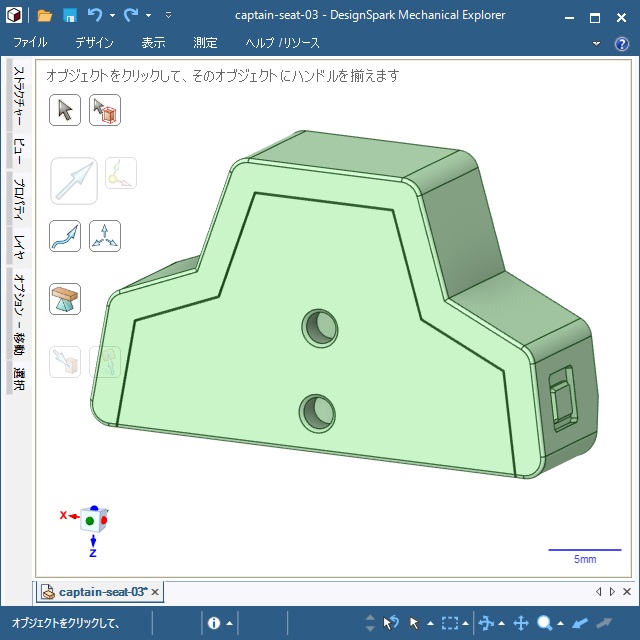Image resolution: width=640 pixels, height=640 pixels.
Task: Select the orient to object axes tool
Action: 105,236
